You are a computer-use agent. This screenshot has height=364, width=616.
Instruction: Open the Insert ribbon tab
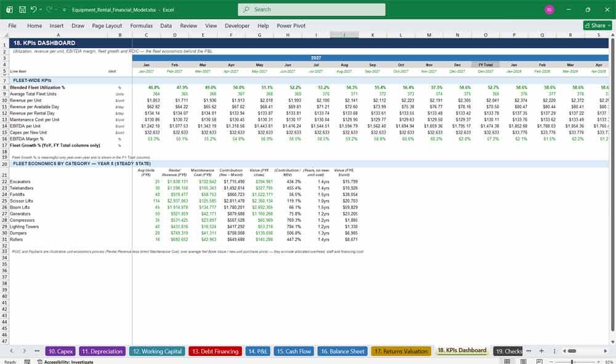coord(57,25)
